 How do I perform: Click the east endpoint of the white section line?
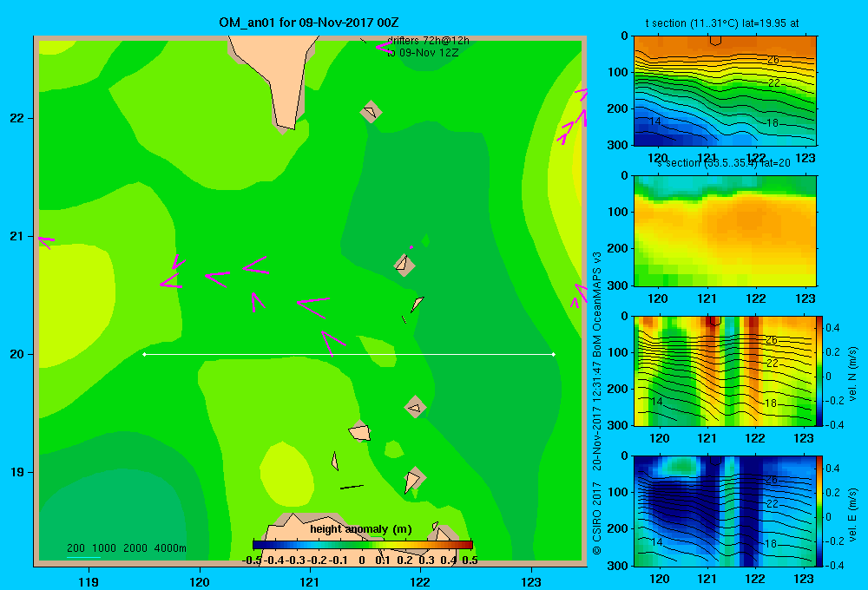(x=554, y=354)
